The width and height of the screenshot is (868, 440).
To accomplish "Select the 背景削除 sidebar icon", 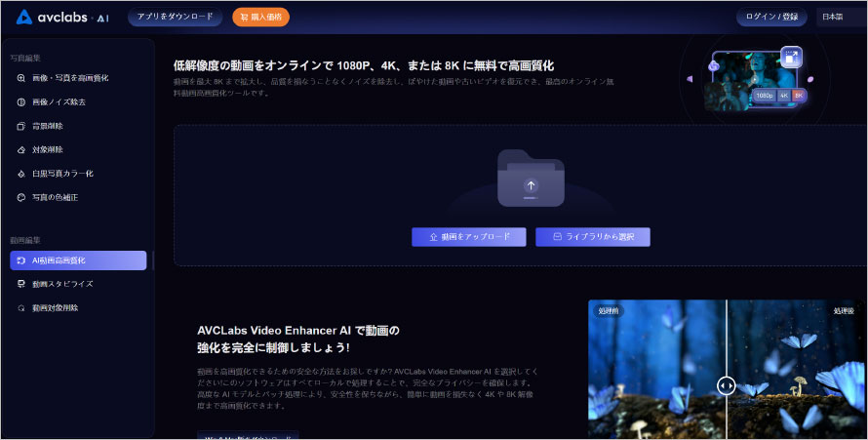I will tap(21, 126).
